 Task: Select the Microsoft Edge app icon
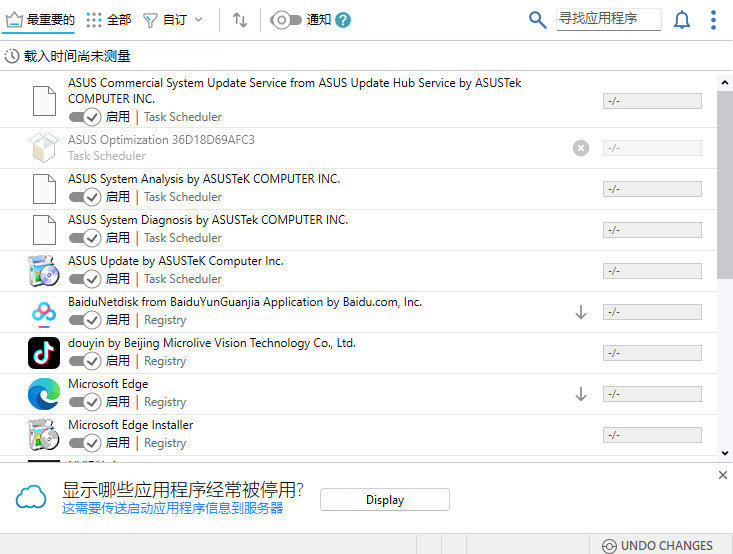[44, 394]
